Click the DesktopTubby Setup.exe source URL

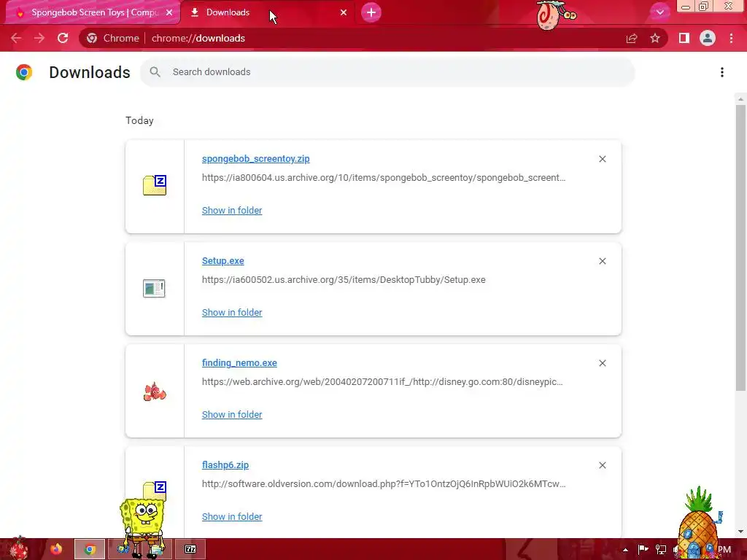[344, 279]
